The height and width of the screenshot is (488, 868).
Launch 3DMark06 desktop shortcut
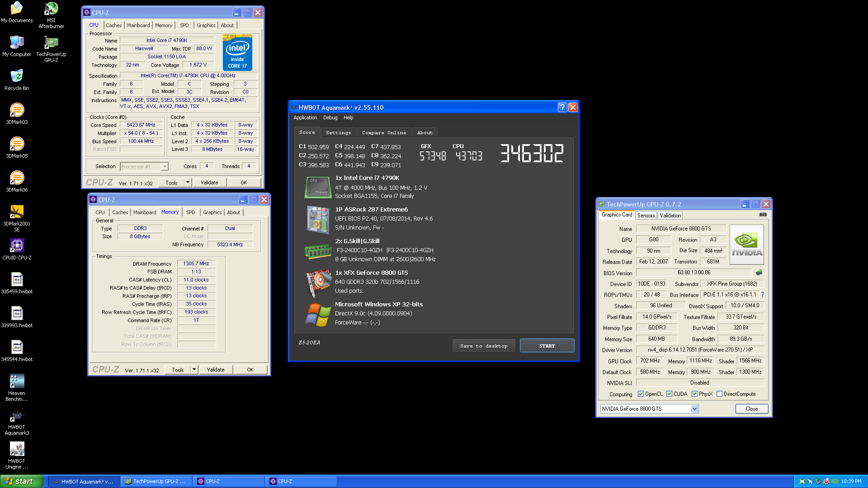[x=17, y=182]
